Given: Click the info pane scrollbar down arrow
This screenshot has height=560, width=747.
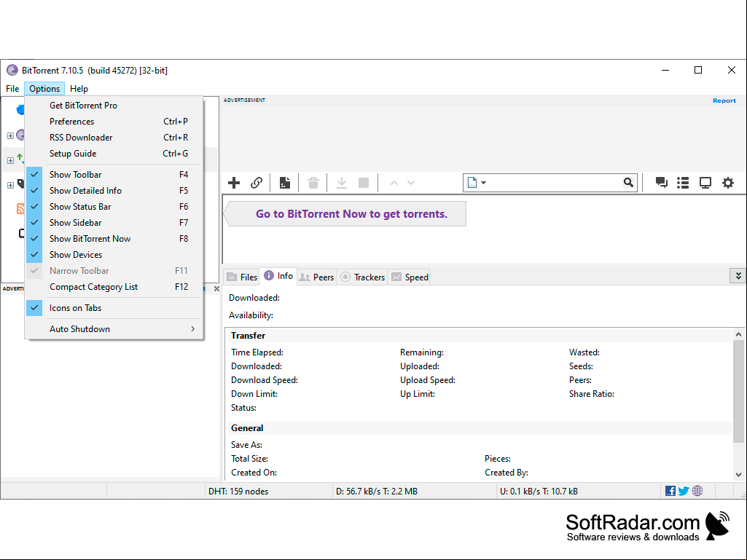Looking at the screenshot, I should [x=738, y=475].
